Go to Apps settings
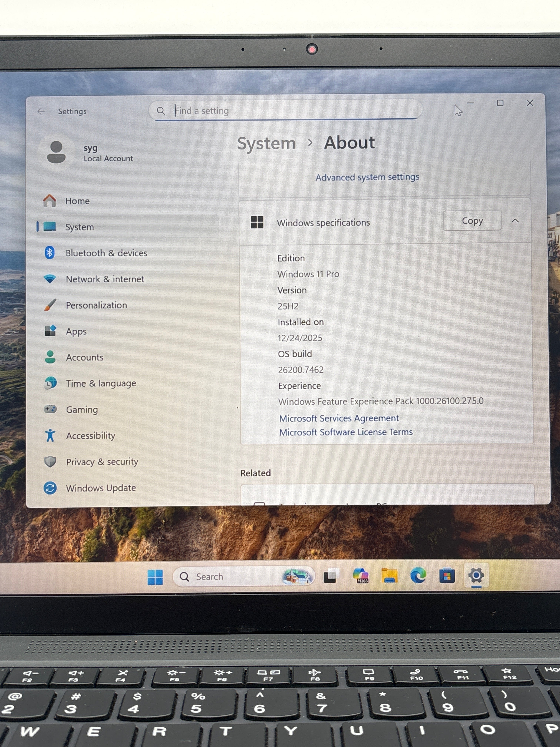 (128, 331)
